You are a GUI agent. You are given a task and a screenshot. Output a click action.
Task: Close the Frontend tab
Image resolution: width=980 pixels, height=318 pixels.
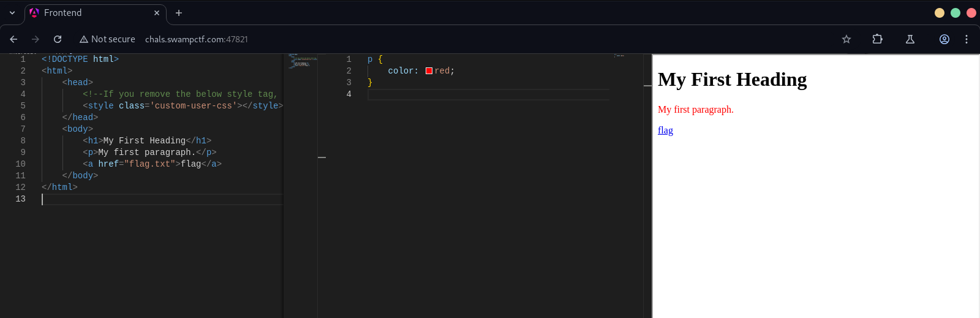pos(157,13)
